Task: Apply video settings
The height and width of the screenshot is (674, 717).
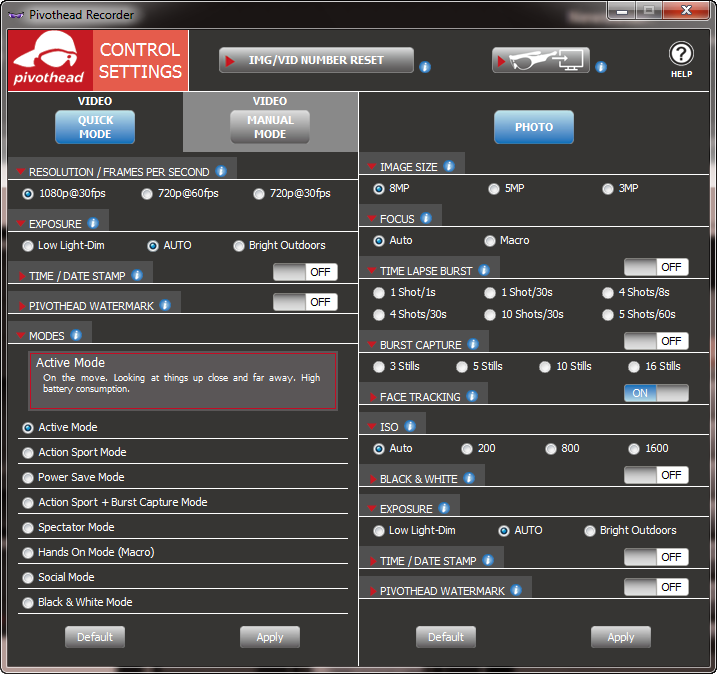Action: click(270, 637)
